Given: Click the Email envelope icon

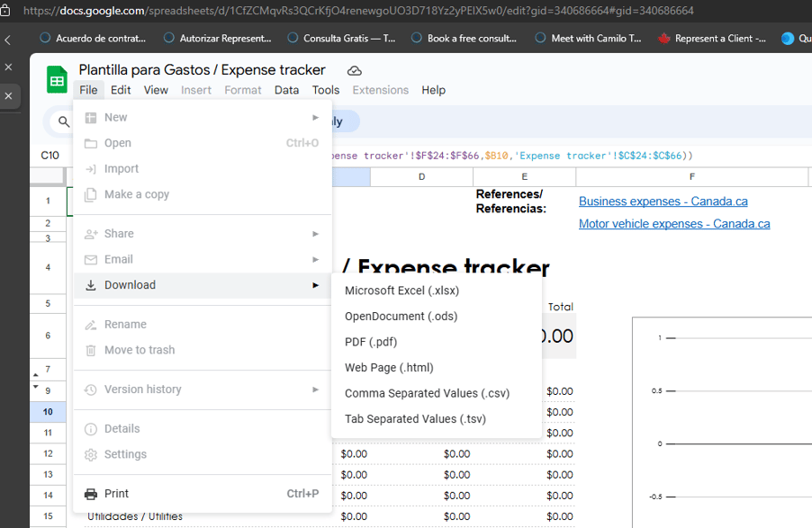Looking at the screenshot, I should coord(91,259).
